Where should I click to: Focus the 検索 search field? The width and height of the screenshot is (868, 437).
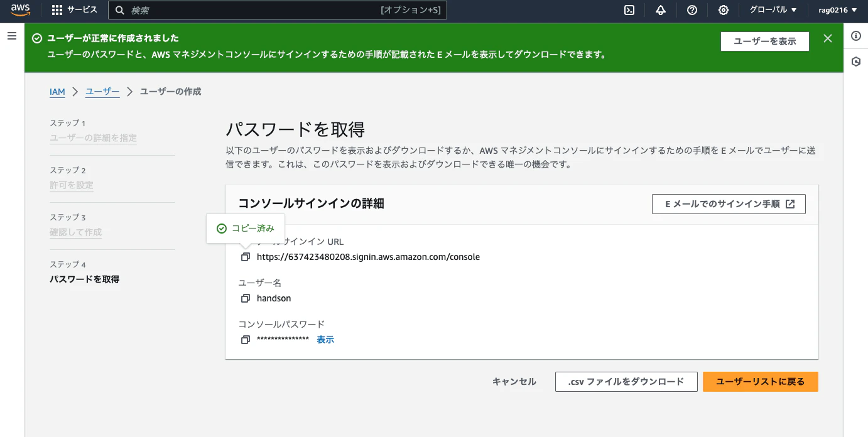(278, 10)
